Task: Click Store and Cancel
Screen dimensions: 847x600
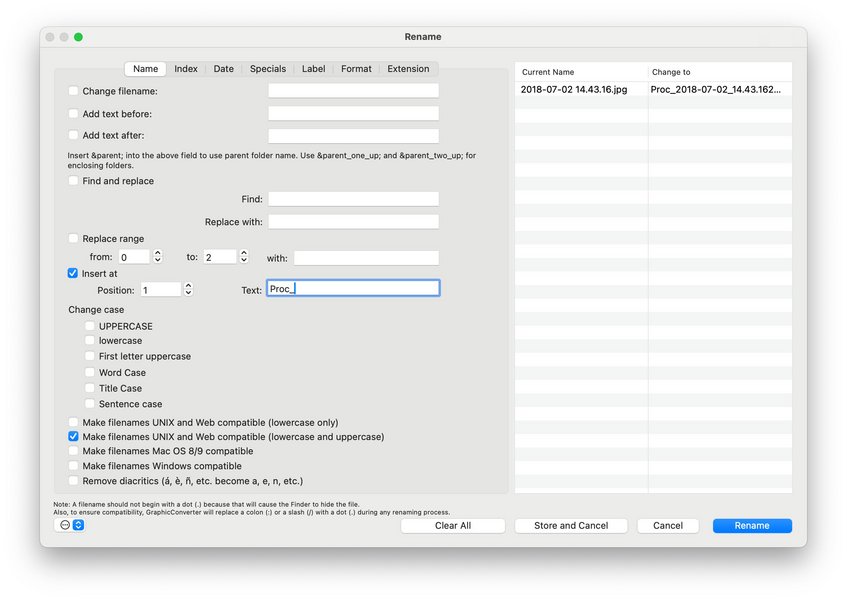Action: tap(570, 525)
